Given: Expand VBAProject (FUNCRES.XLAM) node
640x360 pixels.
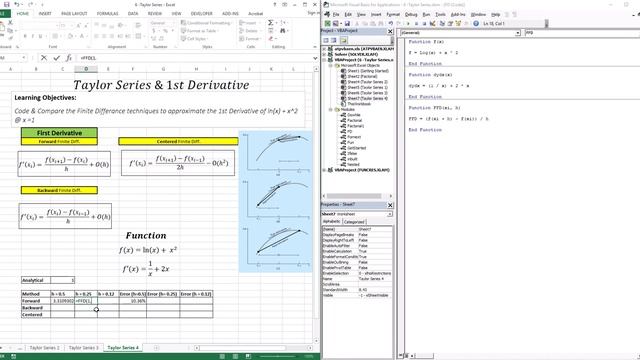Looking at the screenshot, I should pyautogui.click(x=324, y=170).
